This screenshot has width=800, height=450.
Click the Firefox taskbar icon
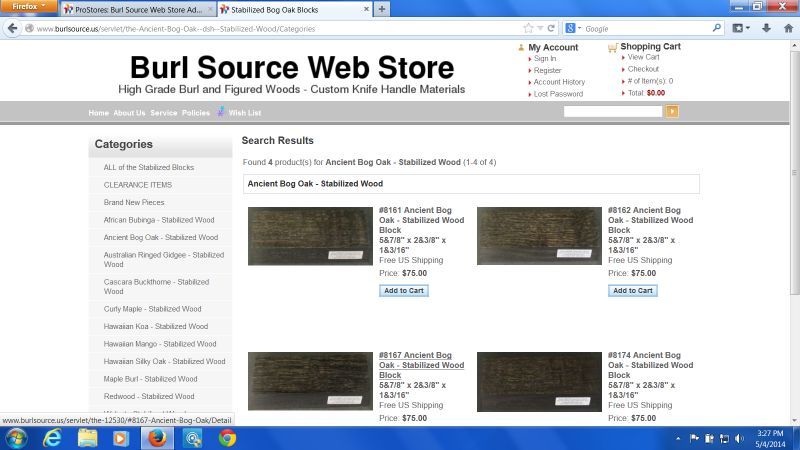pos(157,438)
